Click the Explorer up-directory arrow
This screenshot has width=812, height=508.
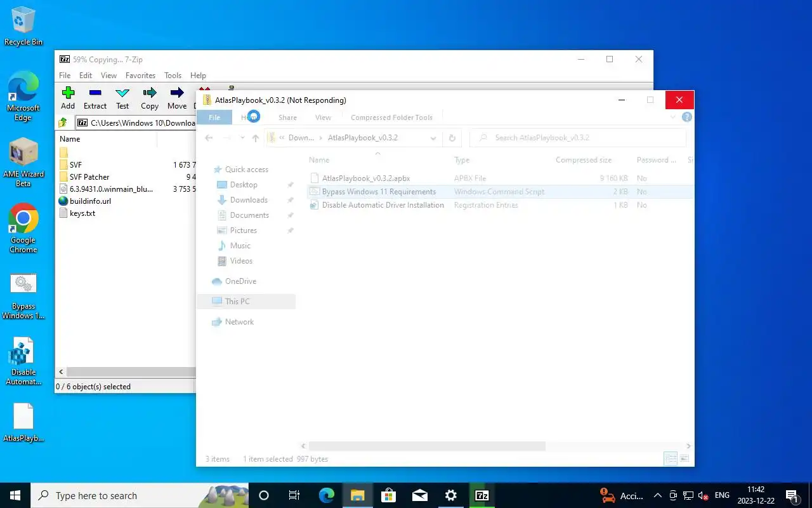click(x=255, y=138)
